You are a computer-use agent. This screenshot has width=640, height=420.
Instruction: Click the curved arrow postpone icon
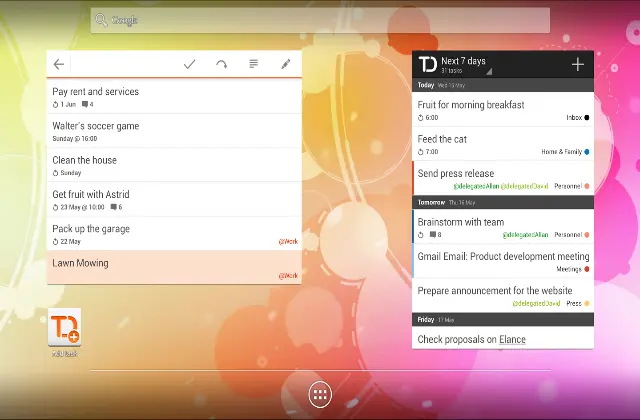pos(221,64)
